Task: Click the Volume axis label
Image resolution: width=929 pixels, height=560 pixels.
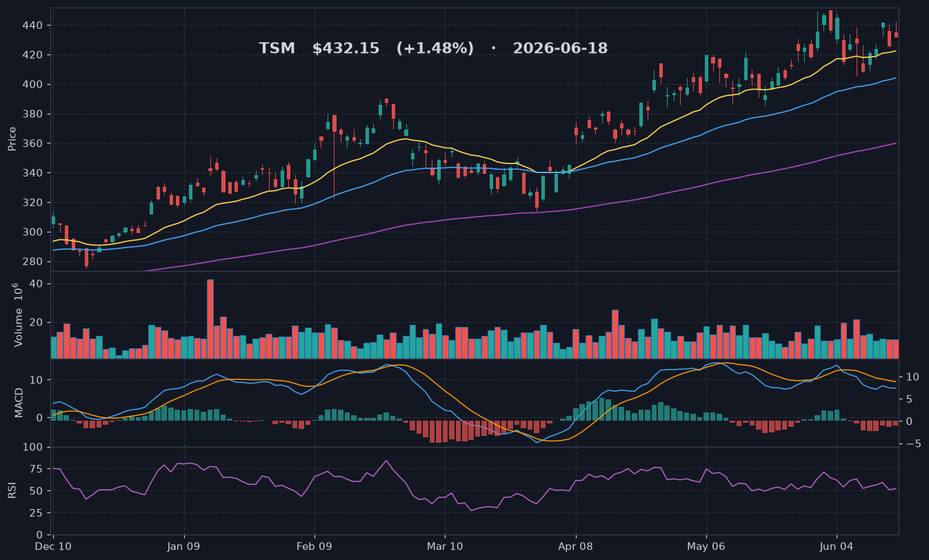Action: click(19, 315)
